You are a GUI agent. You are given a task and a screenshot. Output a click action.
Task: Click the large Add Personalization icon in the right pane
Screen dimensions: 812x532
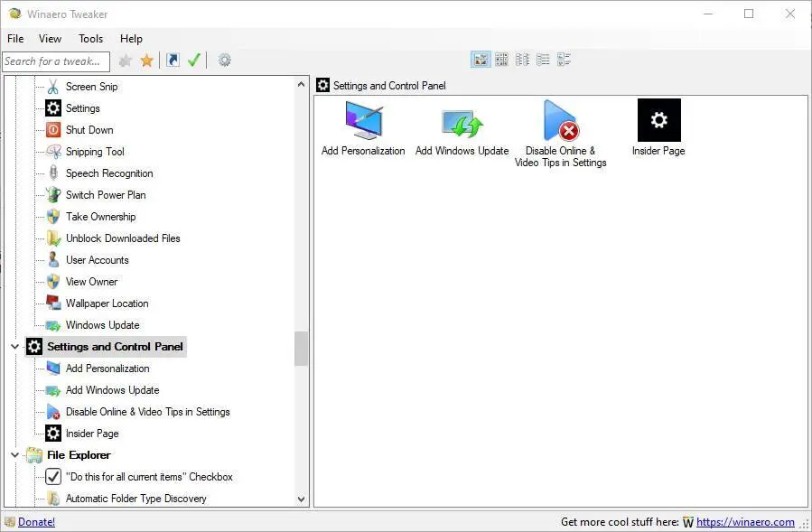pos(364,119)
